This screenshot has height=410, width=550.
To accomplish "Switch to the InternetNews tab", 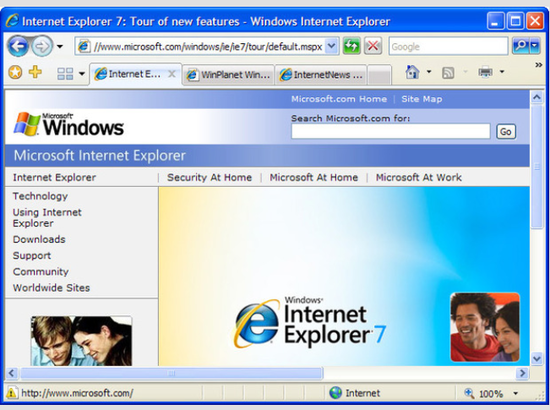I will pos(321,75).
